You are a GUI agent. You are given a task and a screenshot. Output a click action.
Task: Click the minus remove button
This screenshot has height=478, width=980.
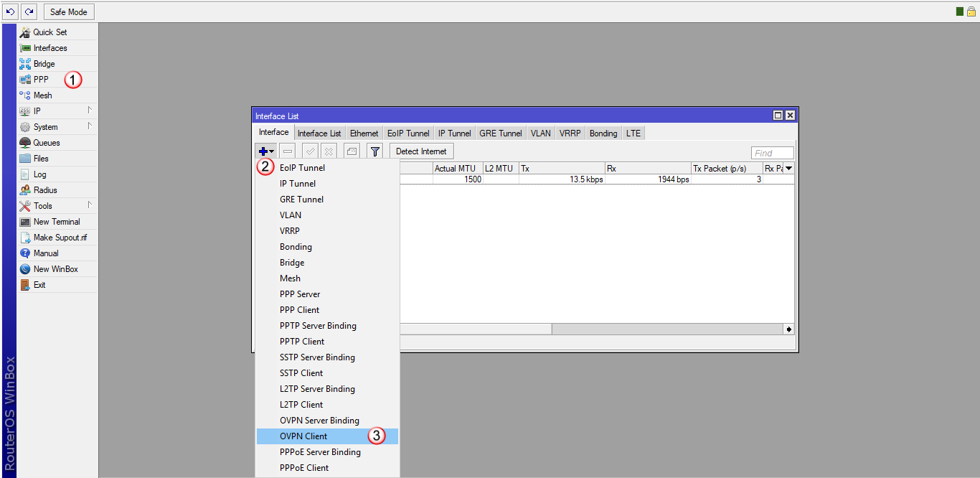pos(288,151)
